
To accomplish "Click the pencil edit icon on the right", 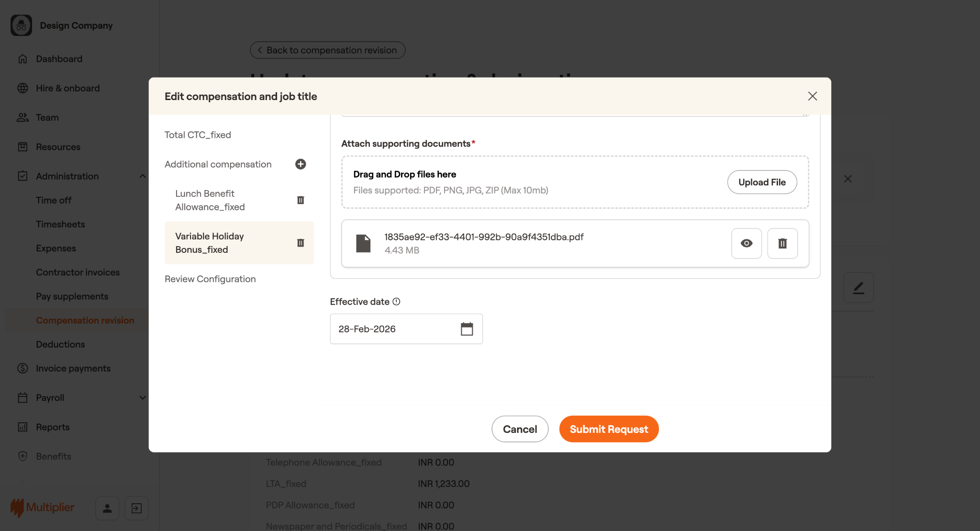I will [858, 288].
